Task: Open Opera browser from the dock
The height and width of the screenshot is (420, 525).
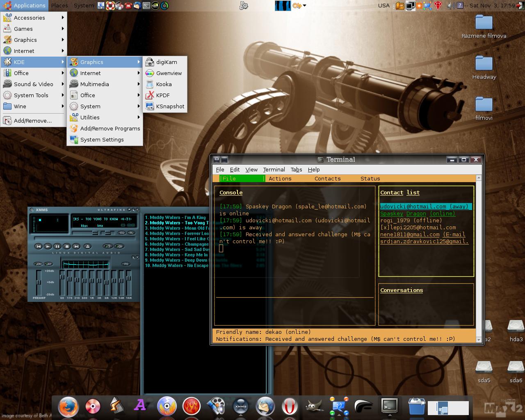Action: coord(290,406)
